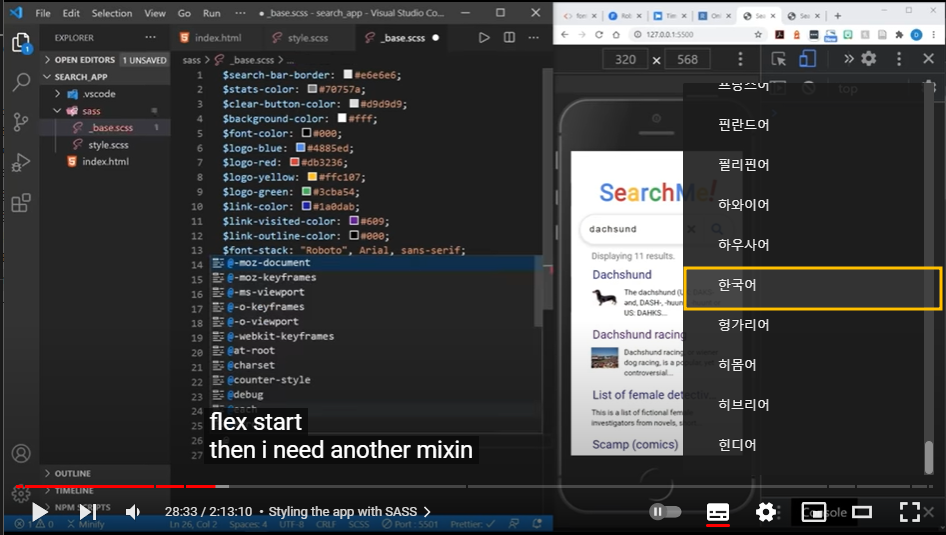Split the editor with the split icon
This screenshot has height=535, width=946.
pyautogui.click(x=509, y=37)
